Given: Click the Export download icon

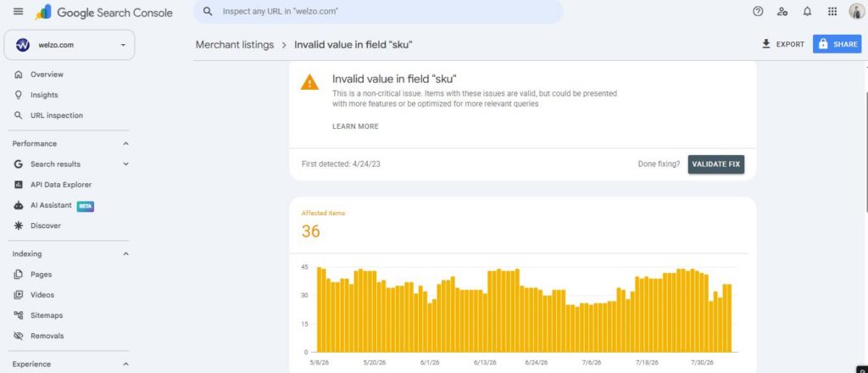Looking at the screenshot, I should tap(766, 44).
